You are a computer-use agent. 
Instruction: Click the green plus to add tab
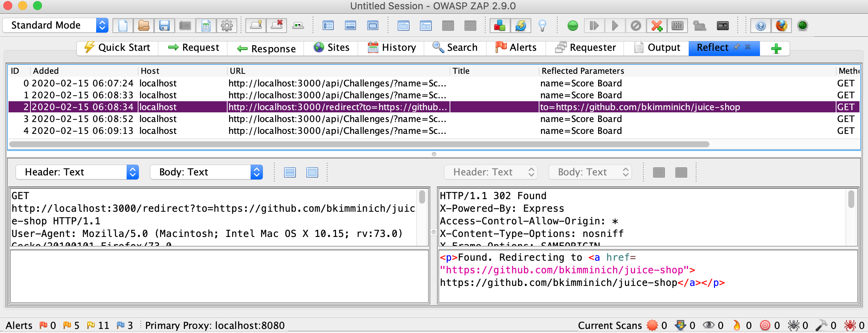click(776, 49)
